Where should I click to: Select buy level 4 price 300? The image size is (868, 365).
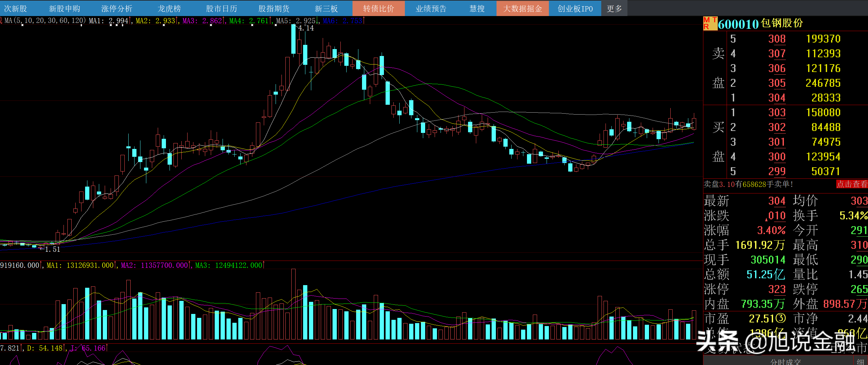pos(777,157)
